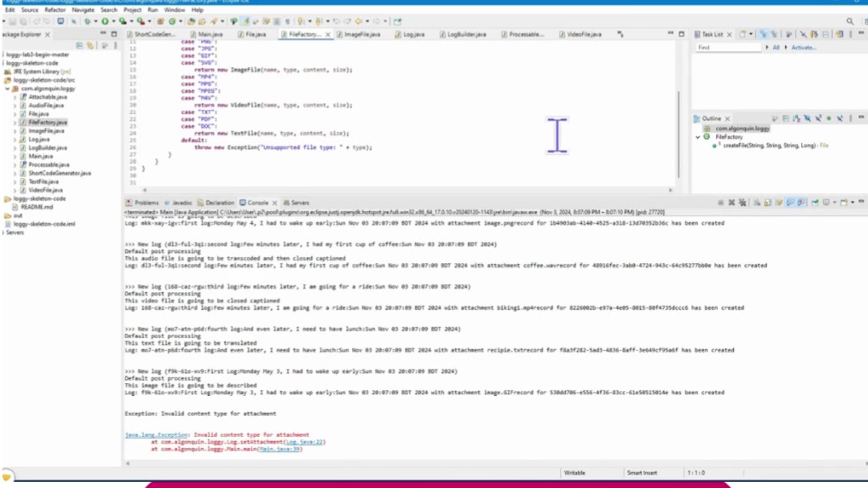The height and width of the screenshot is (488, 868).
Task: Expand Main.java tree node
Action: point(15,156)
